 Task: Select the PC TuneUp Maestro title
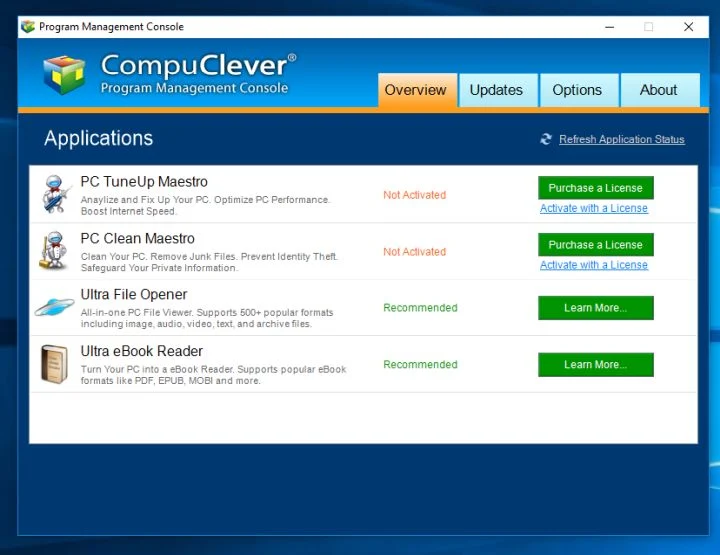pos(144,182)
